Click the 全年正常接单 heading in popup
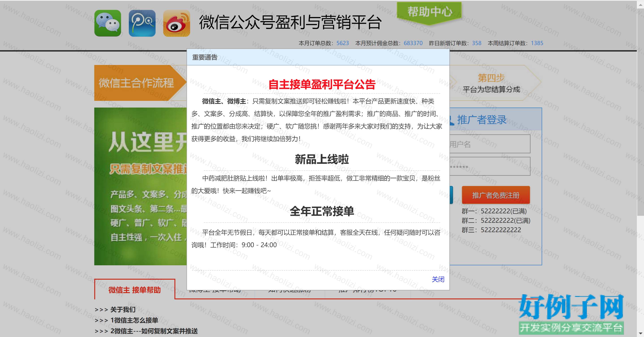The height and width of the screenshot is (337, 644). pyautogui.click(x=322, y=211)
